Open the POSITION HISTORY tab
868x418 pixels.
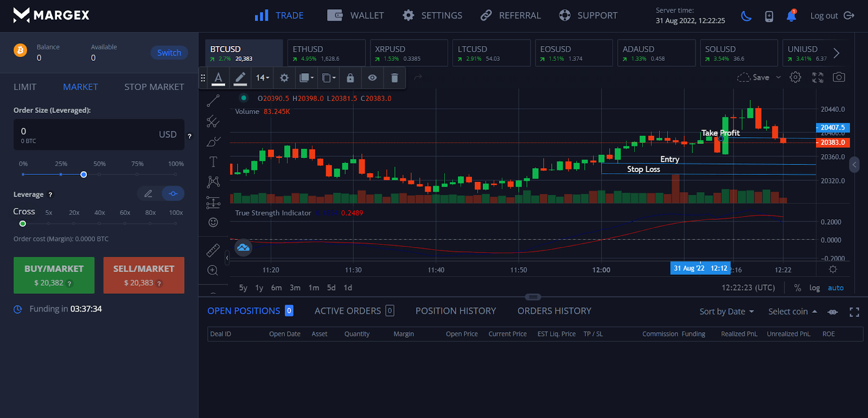pos(456,311)
